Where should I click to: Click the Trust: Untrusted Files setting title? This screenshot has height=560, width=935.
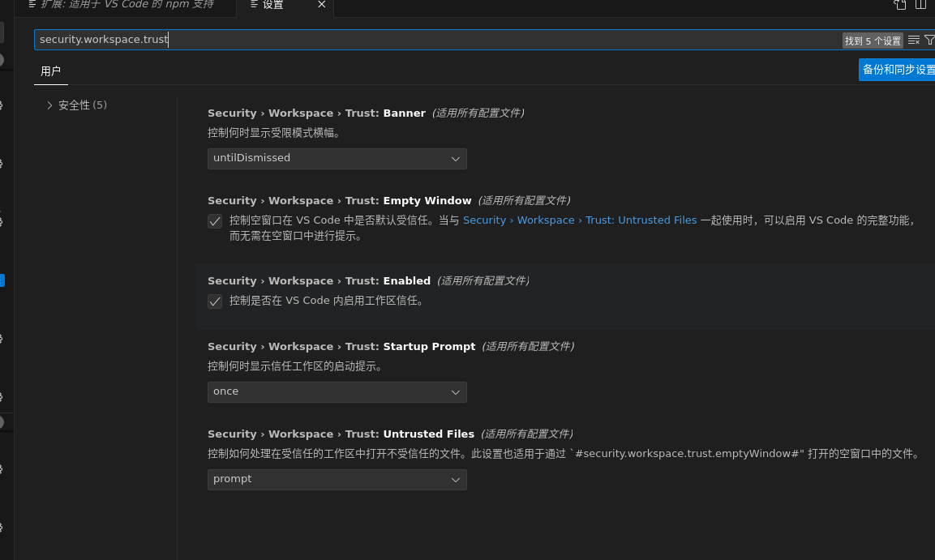pyautogui.click(x=341, y=434)
